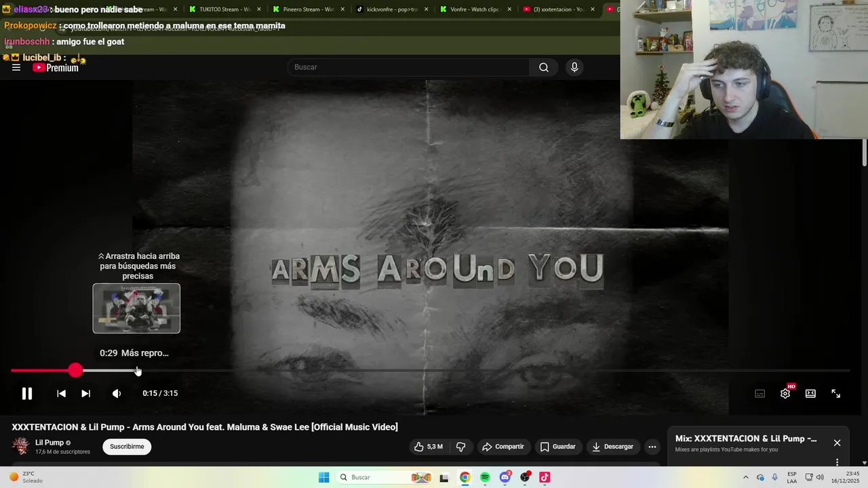Subscribe with the Suscribirme button
Viewport: 868px width, 488px height.
point(127,447)
